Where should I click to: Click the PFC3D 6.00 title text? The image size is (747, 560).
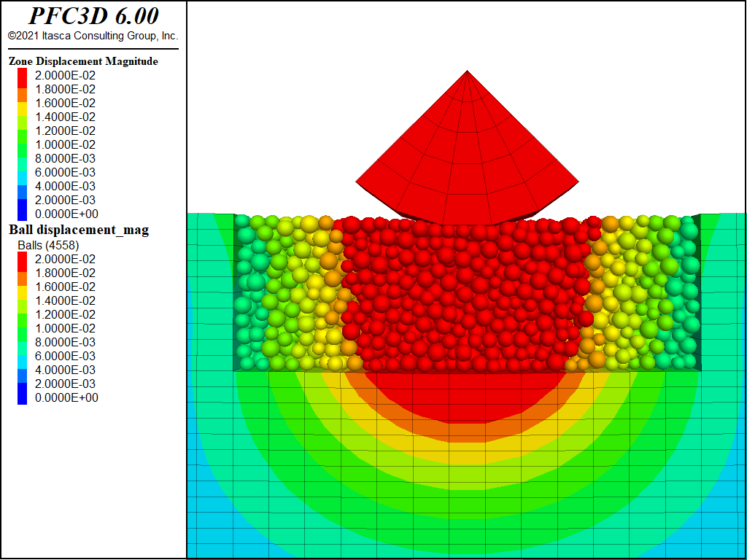(x=93, y=16)
